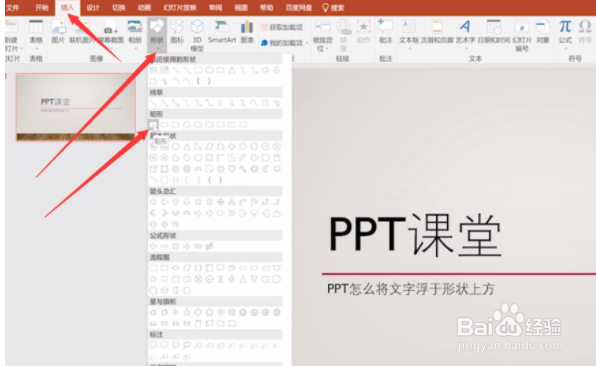Select the oval callout in 标注
Image resolution: width=596 pixels, height=366 pixels.
point(175,345)
